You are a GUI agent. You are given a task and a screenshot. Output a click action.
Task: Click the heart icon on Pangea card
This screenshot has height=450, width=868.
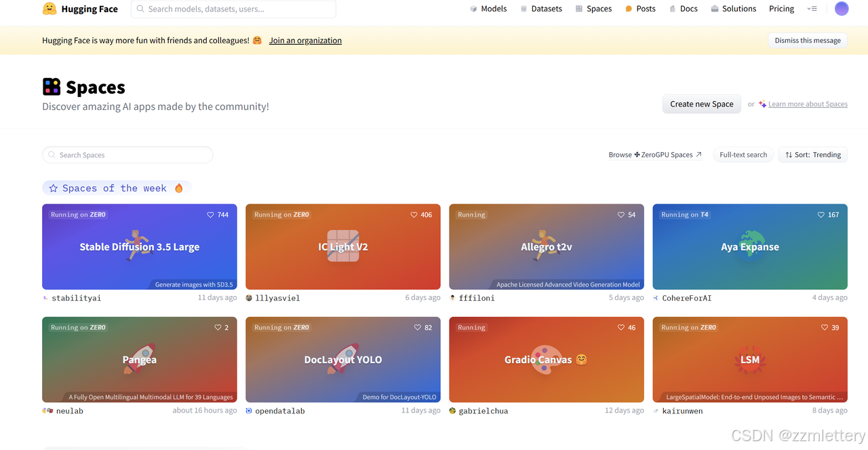[218, 327]
